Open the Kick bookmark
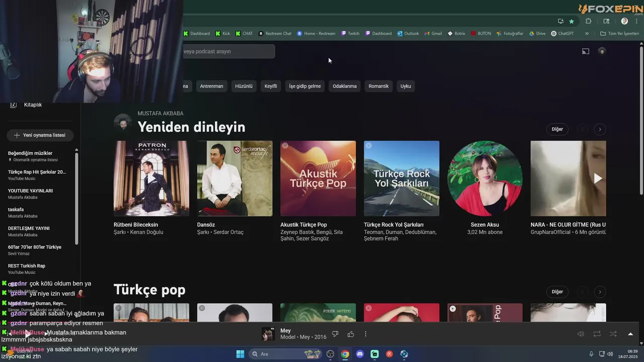This screenshot has width=644, height=362. [223, 34]
